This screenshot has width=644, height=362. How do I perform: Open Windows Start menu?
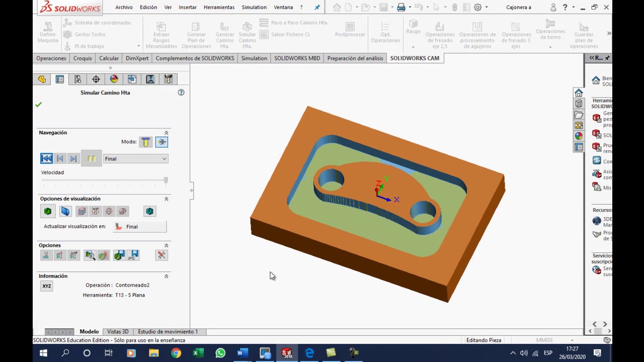click(43, 353)
